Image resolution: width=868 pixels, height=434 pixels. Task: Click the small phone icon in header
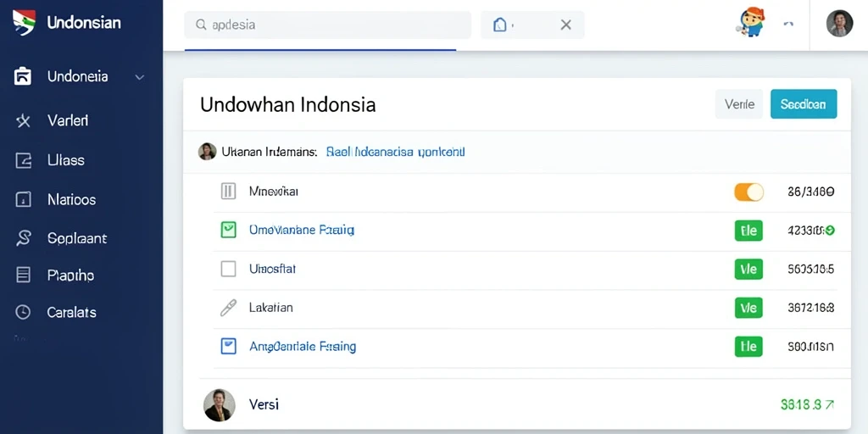click(x=789, y=24)
